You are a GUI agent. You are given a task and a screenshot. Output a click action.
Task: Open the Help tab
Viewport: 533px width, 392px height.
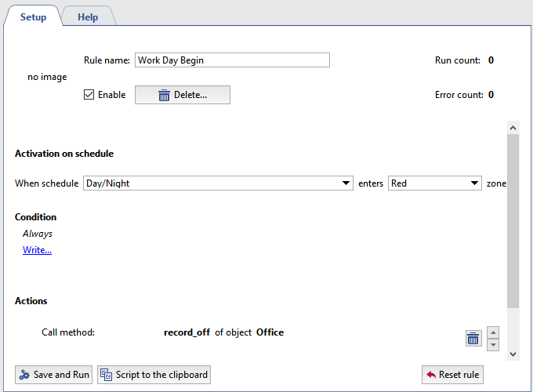(x=88, y=17)
